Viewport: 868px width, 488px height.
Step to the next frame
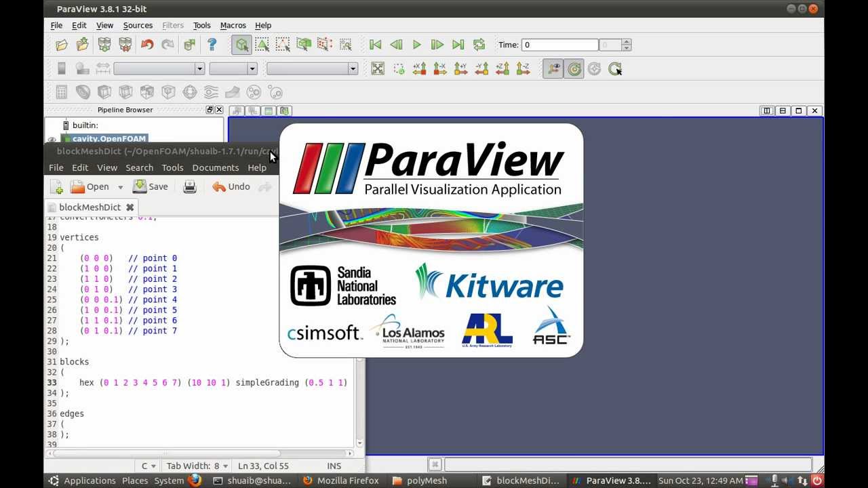click(437, 45)
